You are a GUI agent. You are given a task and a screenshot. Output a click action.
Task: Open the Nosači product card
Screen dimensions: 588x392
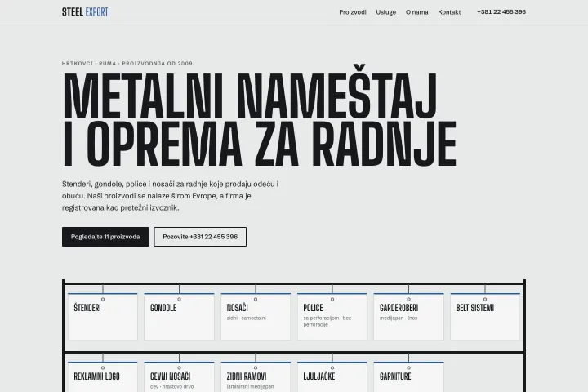[256, 317]
